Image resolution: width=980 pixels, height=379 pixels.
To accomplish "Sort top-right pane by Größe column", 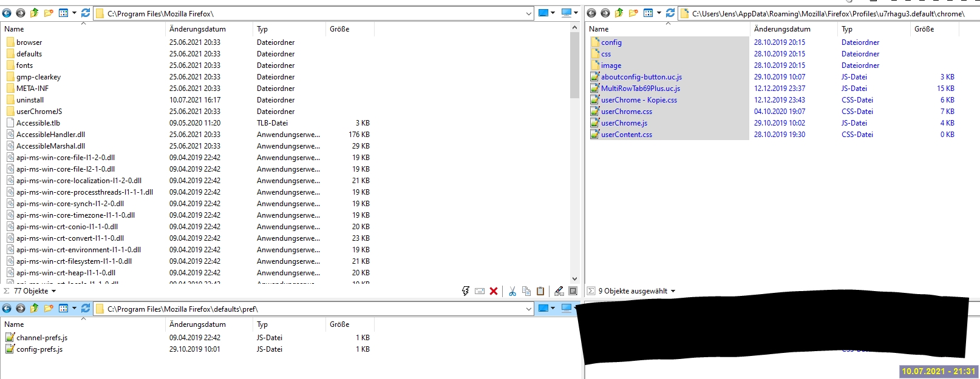I will point(924,29).
